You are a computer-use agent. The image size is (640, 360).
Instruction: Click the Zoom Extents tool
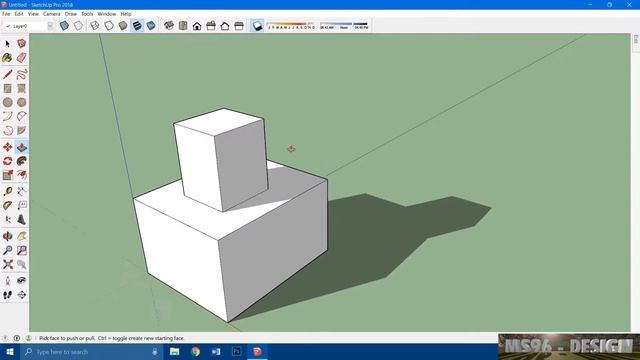[x=7, y=264]
